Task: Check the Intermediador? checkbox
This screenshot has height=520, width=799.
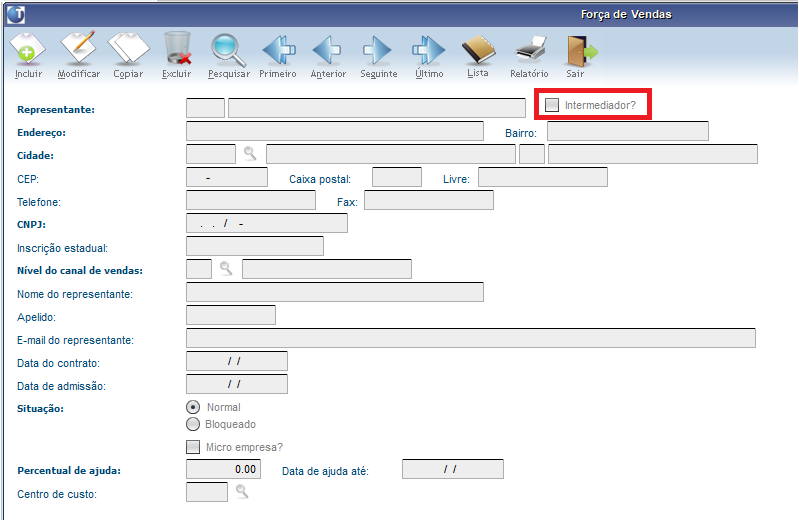Action: [552, 105]
